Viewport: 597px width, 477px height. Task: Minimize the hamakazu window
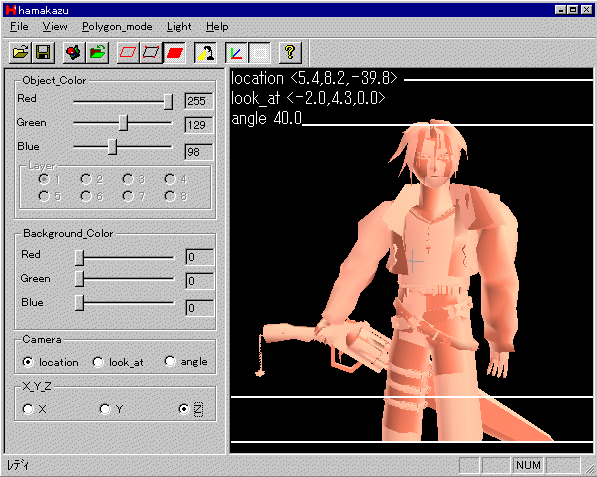coord(560,10)
